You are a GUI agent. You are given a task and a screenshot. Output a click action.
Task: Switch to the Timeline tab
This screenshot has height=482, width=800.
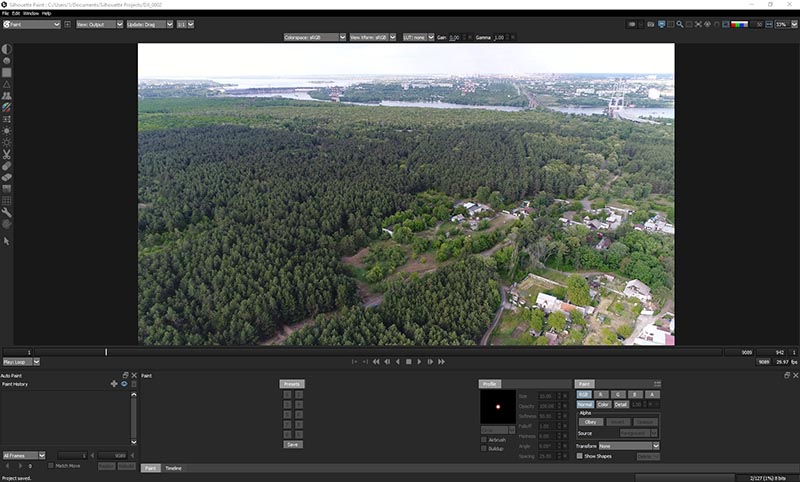click(173, 468)
